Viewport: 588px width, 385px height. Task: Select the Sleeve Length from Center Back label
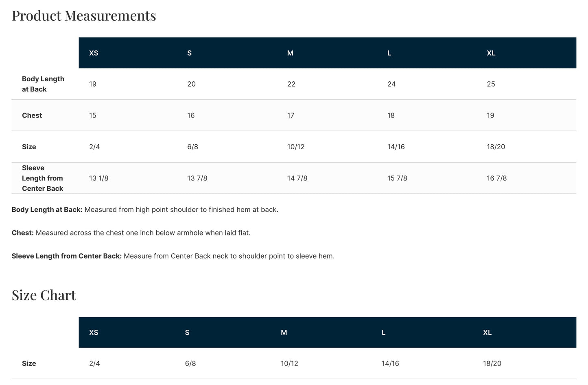(x=43, y=178)
